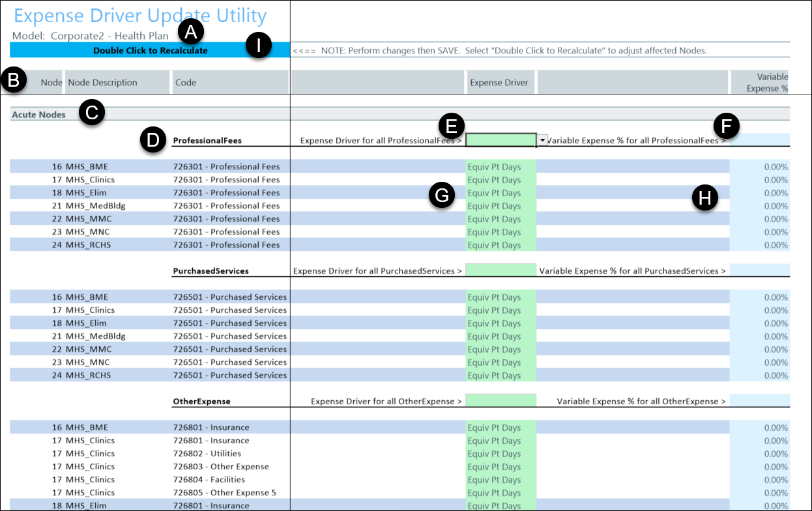Select Equiv Pt Days for MHS_Clinics Professional Fees
Viewport: 812px width, 511px height.
[501, 179]
